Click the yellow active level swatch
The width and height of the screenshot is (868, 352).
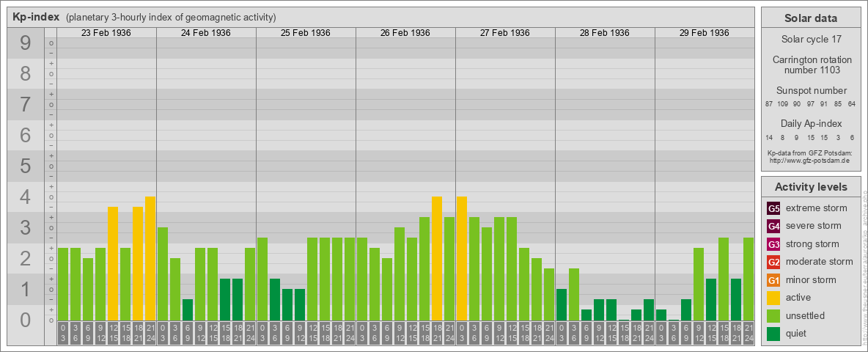(773, 298)
